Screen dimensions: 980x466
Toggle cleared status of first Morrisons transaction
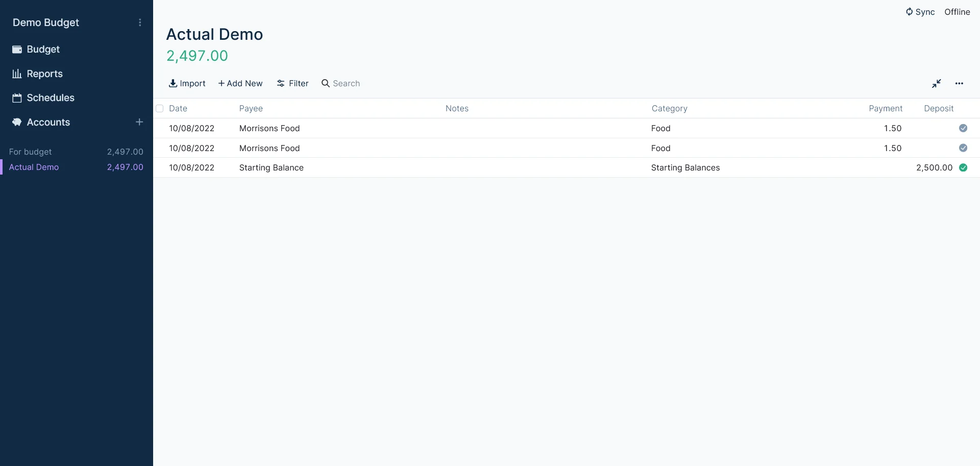click(963, 128)
